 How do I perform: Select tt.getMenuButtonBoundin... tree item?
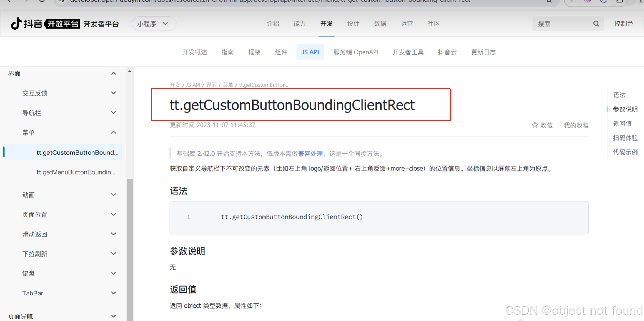tap(76, 172)
